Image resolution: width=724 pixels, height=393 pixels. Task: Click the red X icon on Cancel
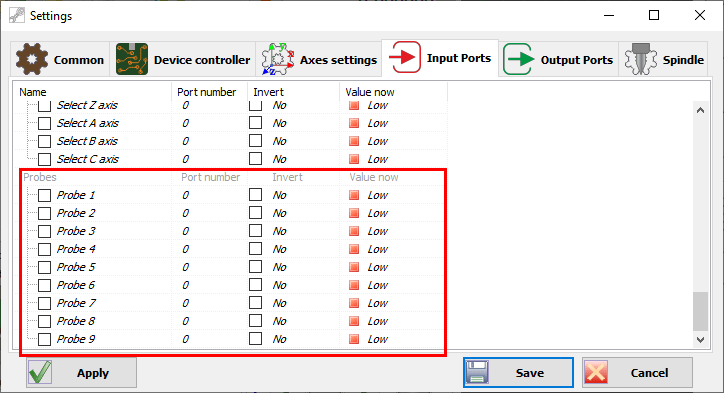596,372
